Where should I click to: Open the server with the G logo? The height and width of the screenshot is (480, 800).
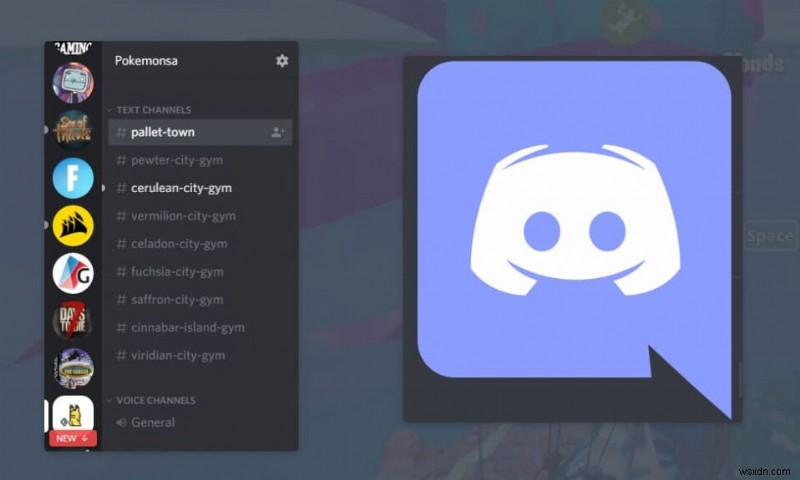click(73, 273)
